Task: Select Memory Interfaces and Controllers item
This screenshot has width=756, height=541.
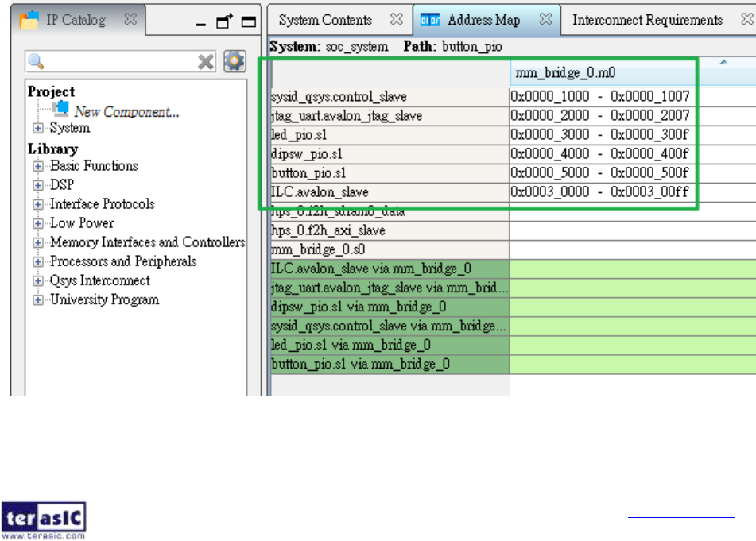Action: point(148,242)
